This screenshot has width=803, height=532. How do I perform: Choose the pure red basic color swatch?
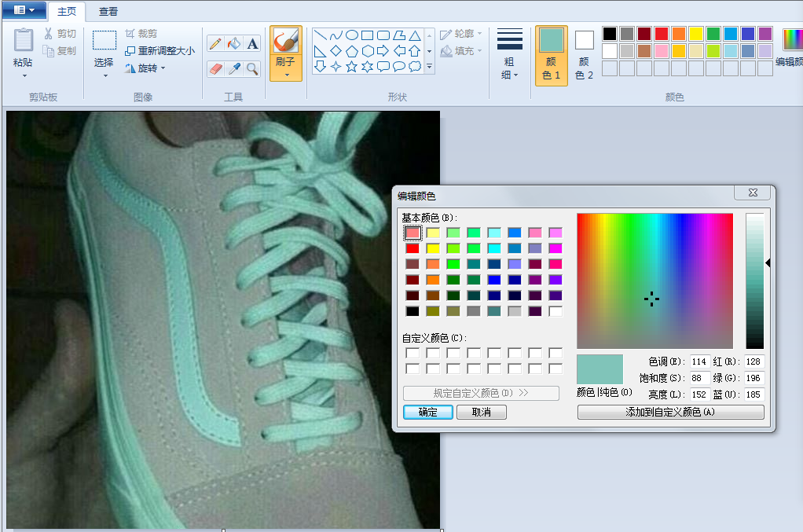[x=412, y=248]
